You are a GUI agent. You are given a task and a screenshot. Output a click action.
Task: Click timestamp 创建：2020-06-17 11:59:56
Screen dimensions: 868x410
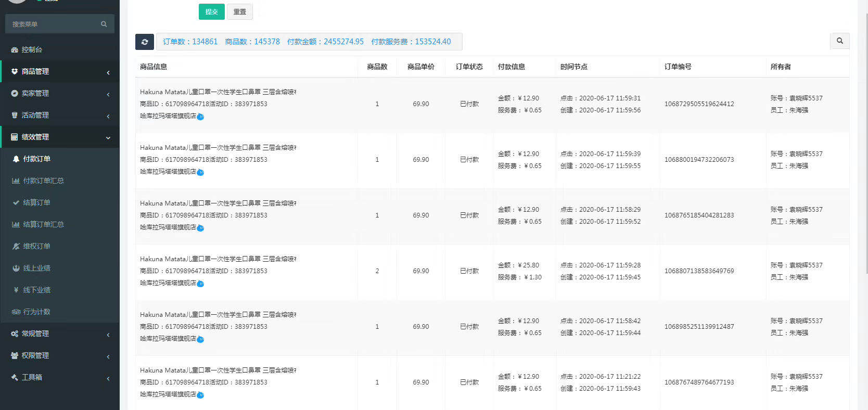pyautogui.click(x=601, y=110)
